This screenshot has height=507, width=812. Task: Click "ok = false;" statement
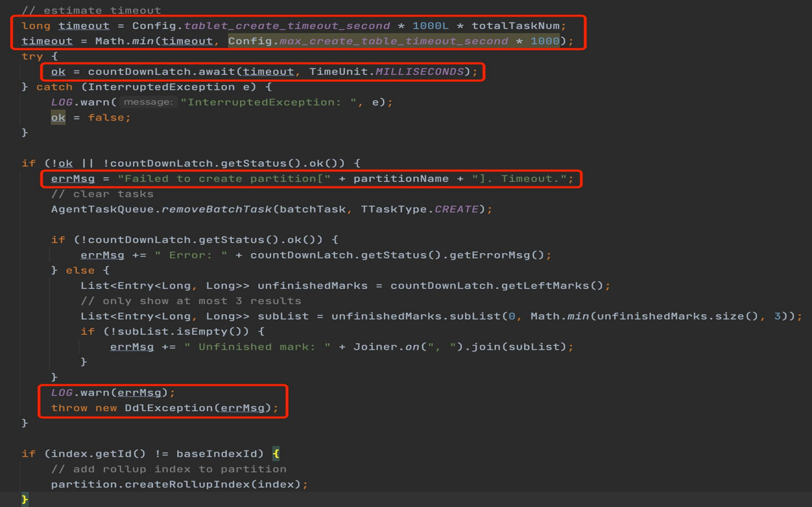coord(91,117)
